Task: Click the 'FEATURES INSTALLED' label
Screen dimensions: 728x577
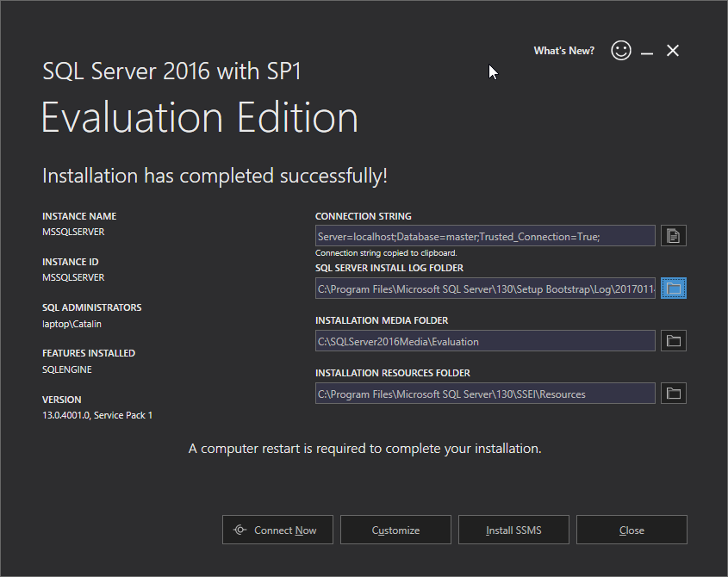Action: click(x=89, y=353)
